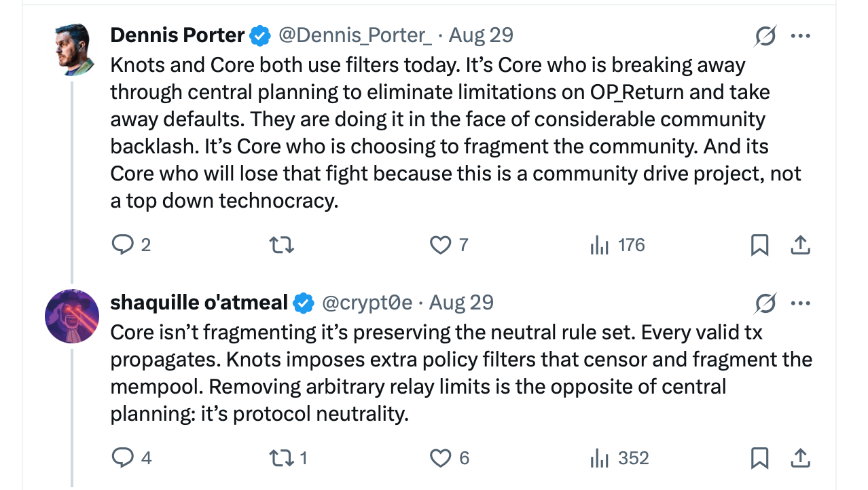Bookmark Dennis Porter's tweet
This screenshot has width=868, height=490.
(759, 245)
